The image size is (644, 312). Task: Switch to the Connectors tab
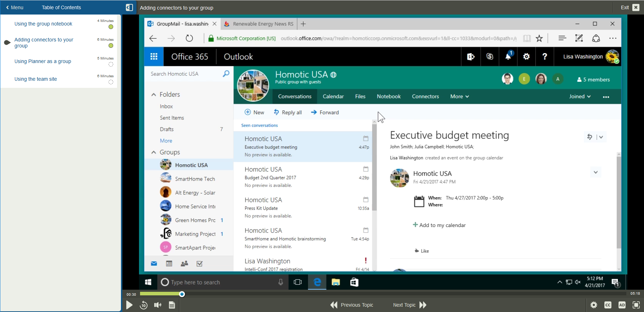(x=425, y=96)
